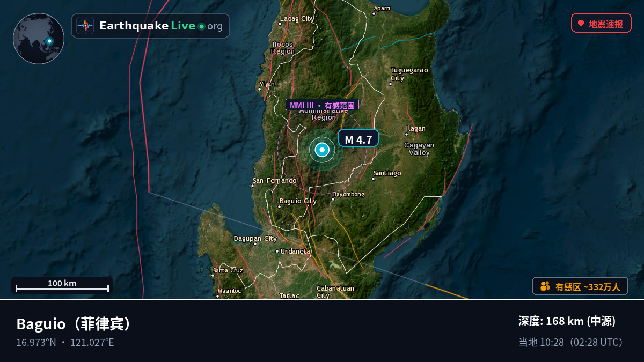This screenshot has height=362, width=644.
Task: Open the 有感区 ~332万人 population badge
Action: [x=580, y=286]
